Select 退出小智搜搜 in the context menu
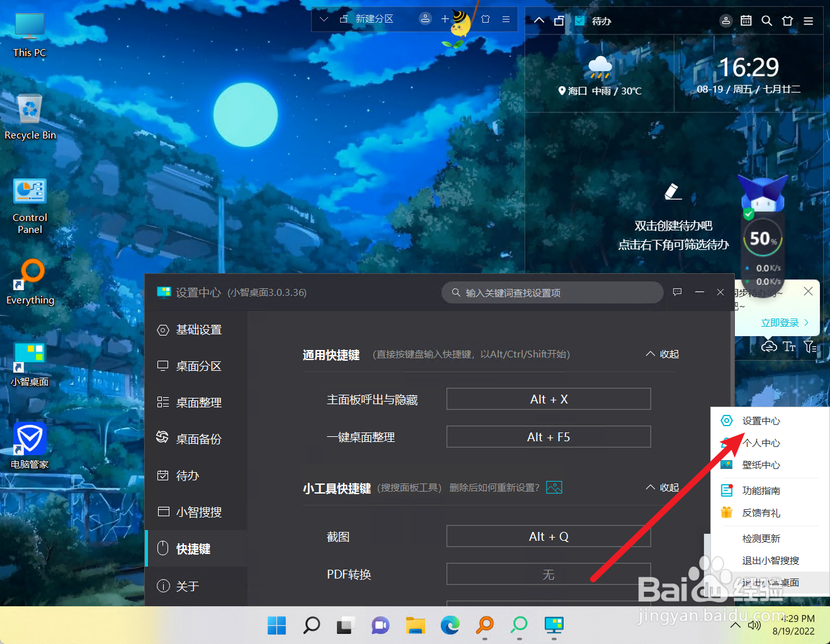The image size is (830, 644). coord(770,561)
